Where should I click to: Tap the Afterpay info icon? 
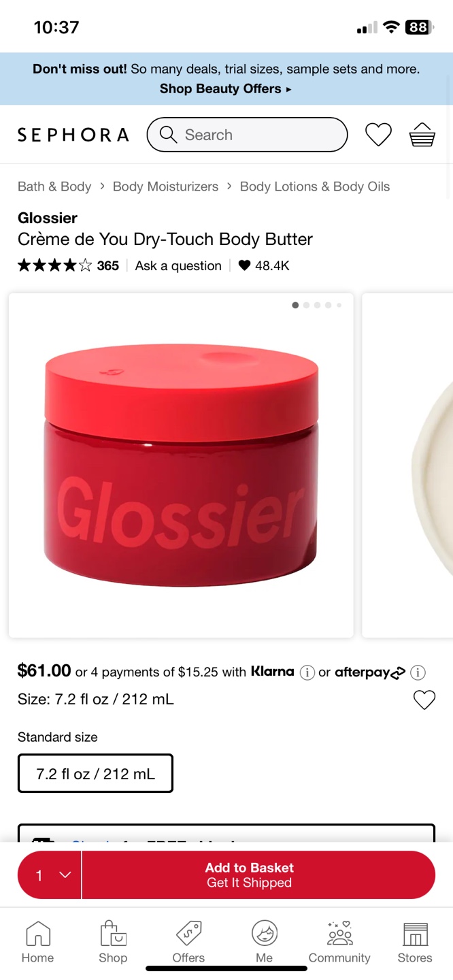click(x=418, y=672)
